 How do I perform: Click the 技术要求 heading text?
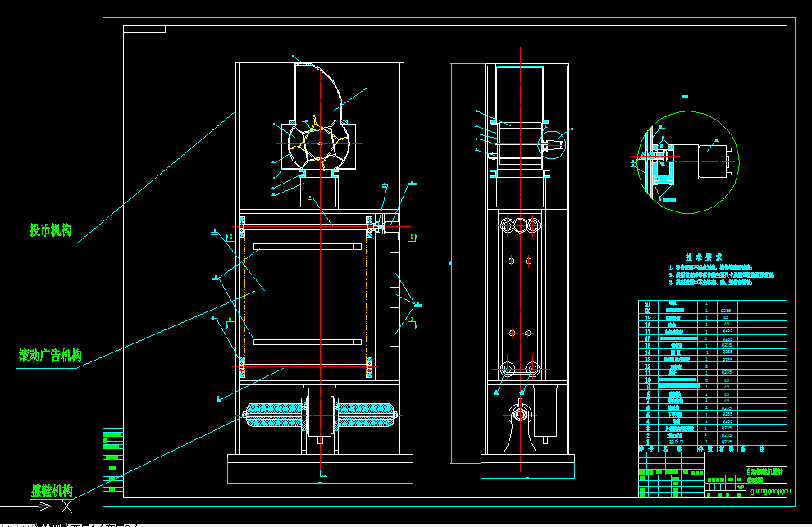click(704, 257)
